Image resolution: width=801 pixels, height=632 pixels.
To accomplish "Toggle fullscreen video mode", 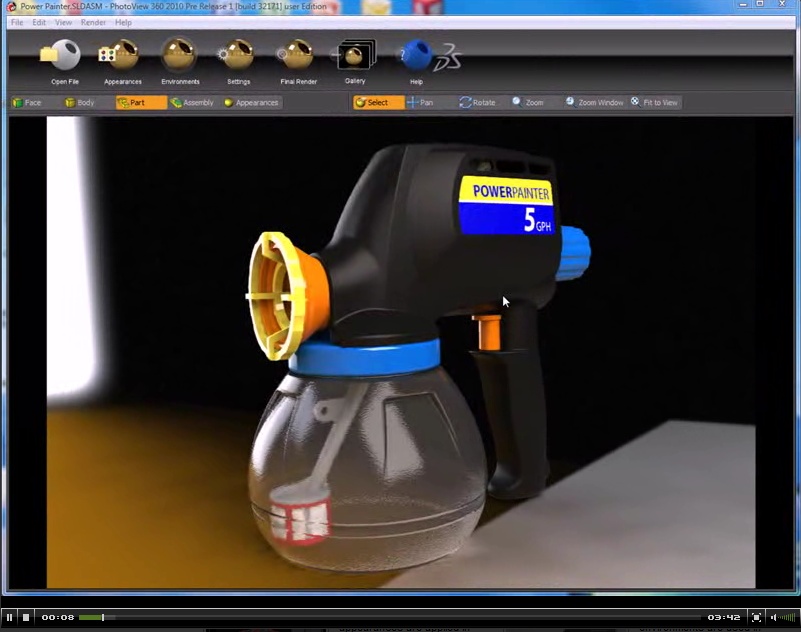I will point(757,617).
